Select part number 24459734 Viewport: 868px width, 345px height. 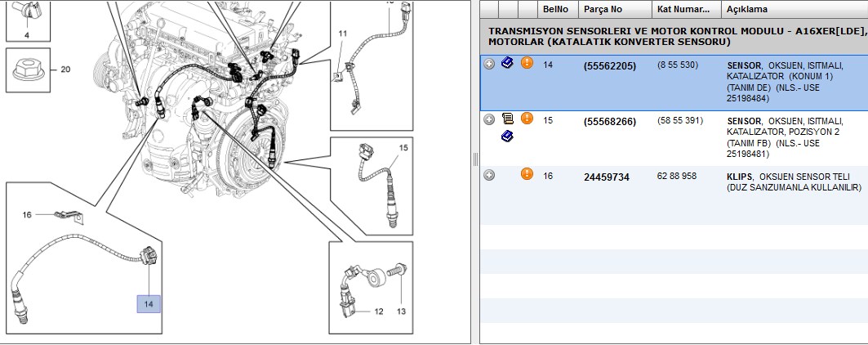click(x=607, y=177)
